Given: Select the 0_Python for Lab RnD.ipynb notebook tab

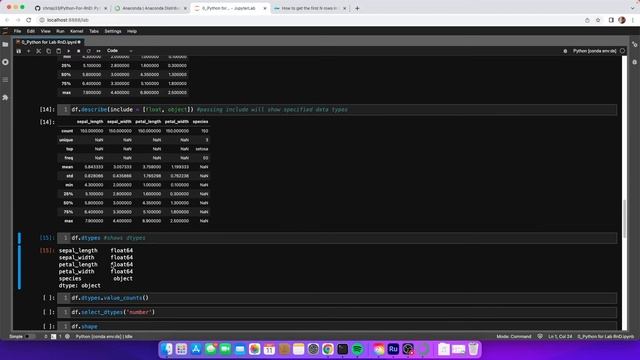Looking at the screenshot, I should 49,42.
